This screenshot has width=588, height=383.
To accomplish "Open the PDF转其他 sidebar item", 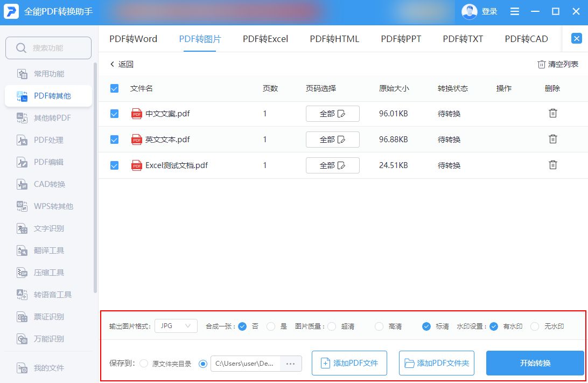I will click(x=48, y=96).
